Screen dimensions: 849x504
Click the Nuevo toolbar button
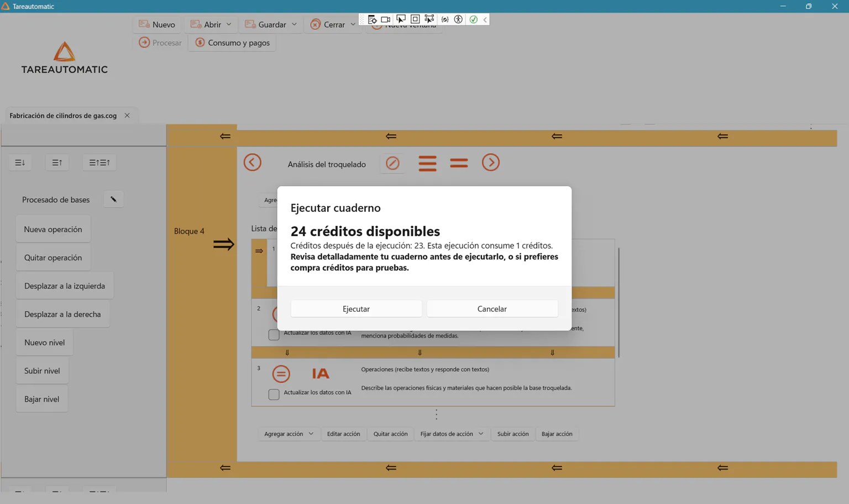coord(157,24)
